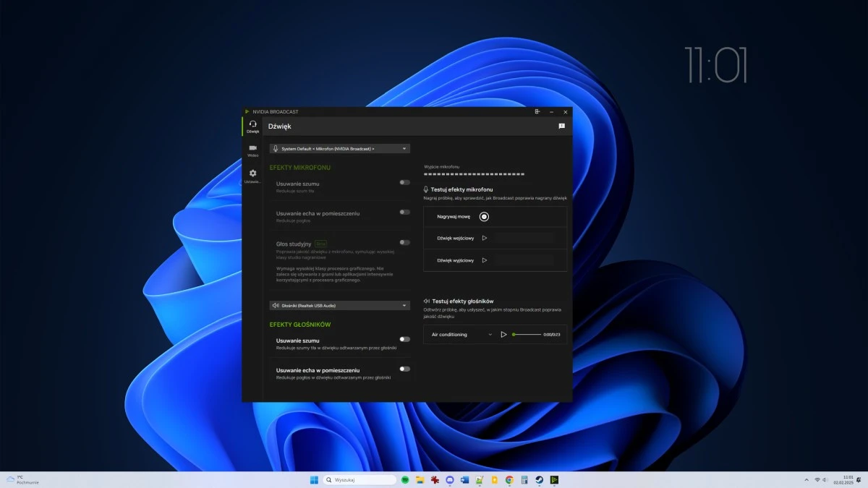Click the NVIDIA logo in the title bar
Image resolution: width=868 pixels, height=488 pixels.
(247, 112)
